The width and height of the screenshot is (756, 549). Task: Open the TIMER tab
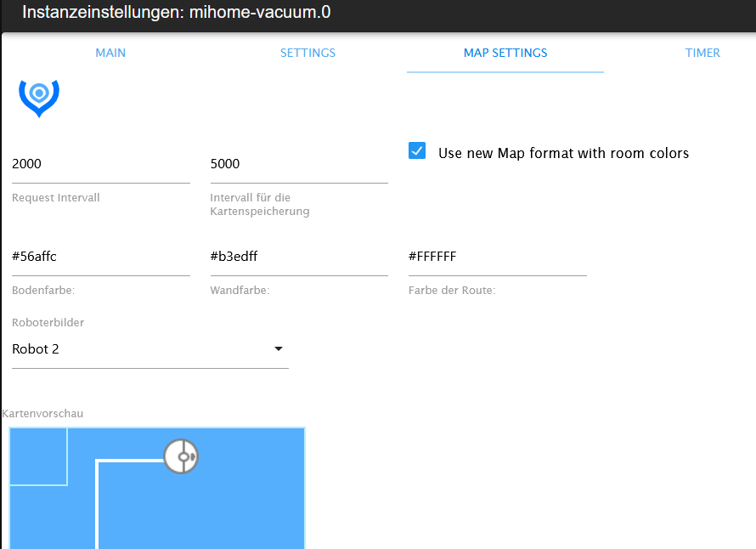702,53
